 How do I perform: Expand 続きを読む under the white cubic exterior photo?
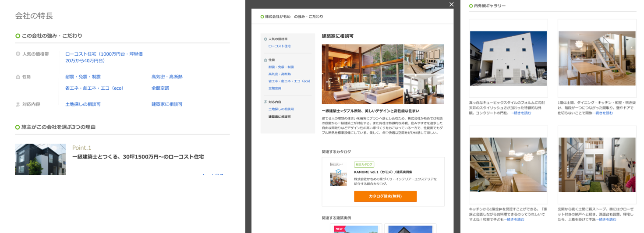(520, 113)
